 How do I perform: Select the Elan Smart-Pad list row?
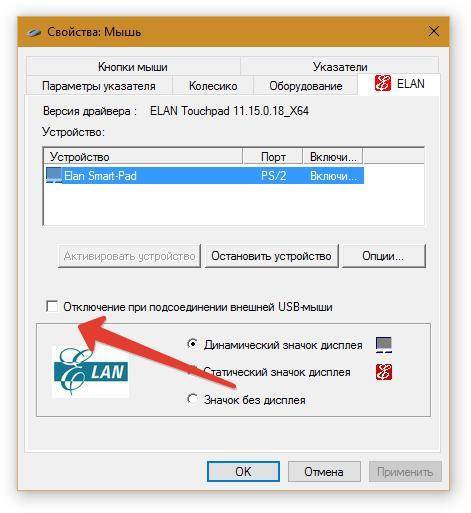coord(204,175)
